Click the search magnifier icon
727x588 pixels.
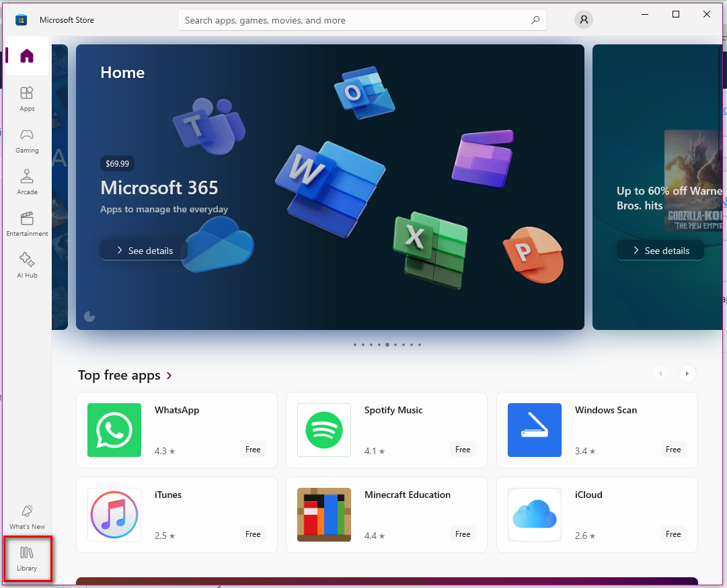point(535,20)
